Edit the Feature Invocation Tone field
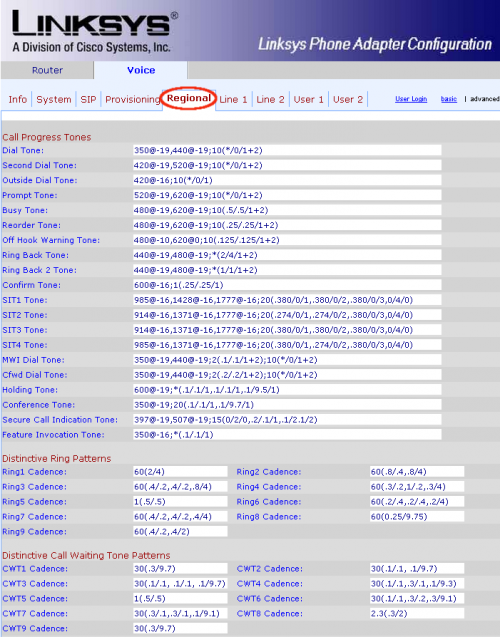The height and width of the screenshot is (637, 500). (287, 435)
